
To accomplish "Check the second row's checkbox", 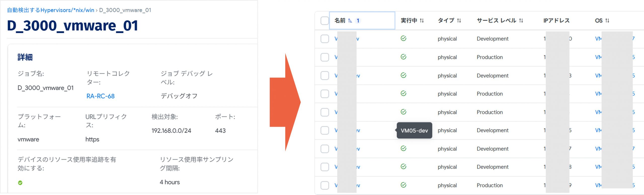I will click(x=325, y=57).
